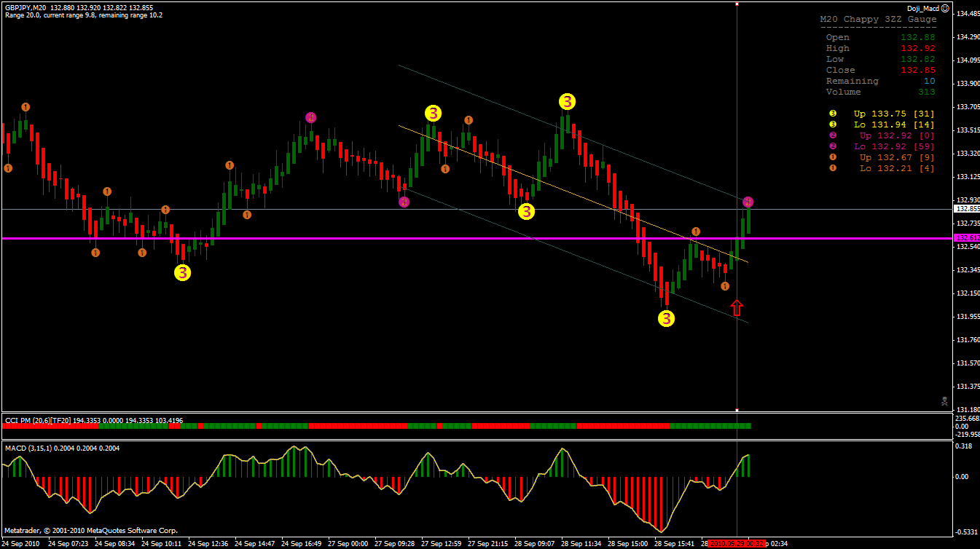Click the 134.095 price axis label
This screenshot has width=980, height=549.
968,60
